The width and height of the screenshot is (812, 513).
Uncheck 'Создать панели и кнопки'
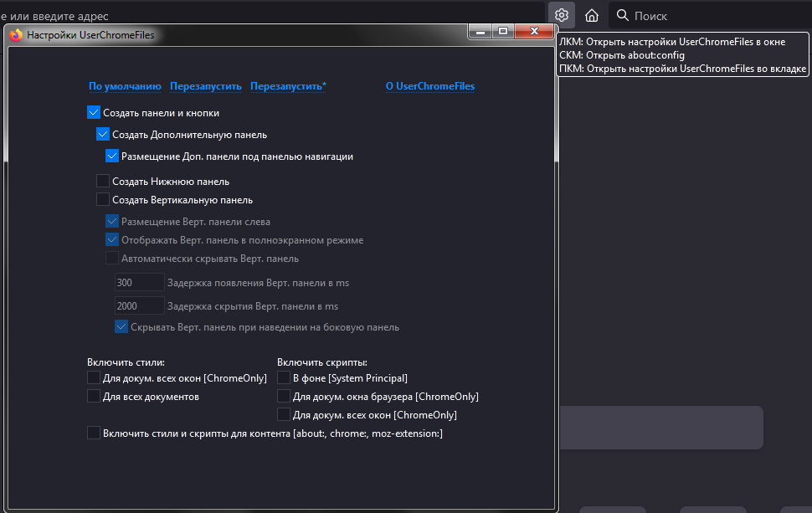click(x=94, y=112)
